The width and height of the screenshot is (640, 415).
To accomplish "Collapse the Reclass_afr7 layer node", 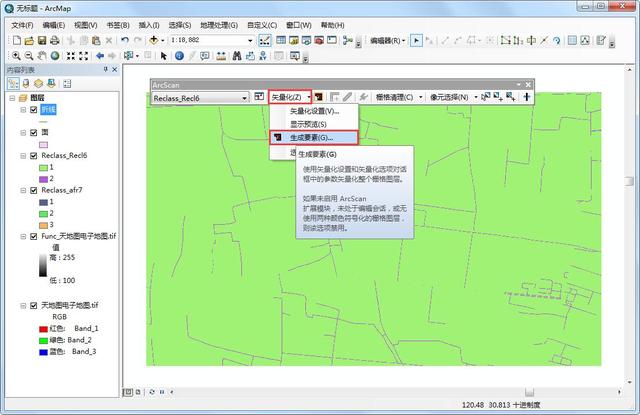I will click(23, 190).
